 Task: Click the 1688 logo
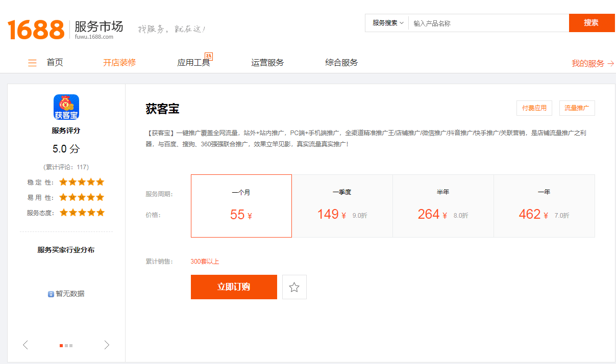36,30
